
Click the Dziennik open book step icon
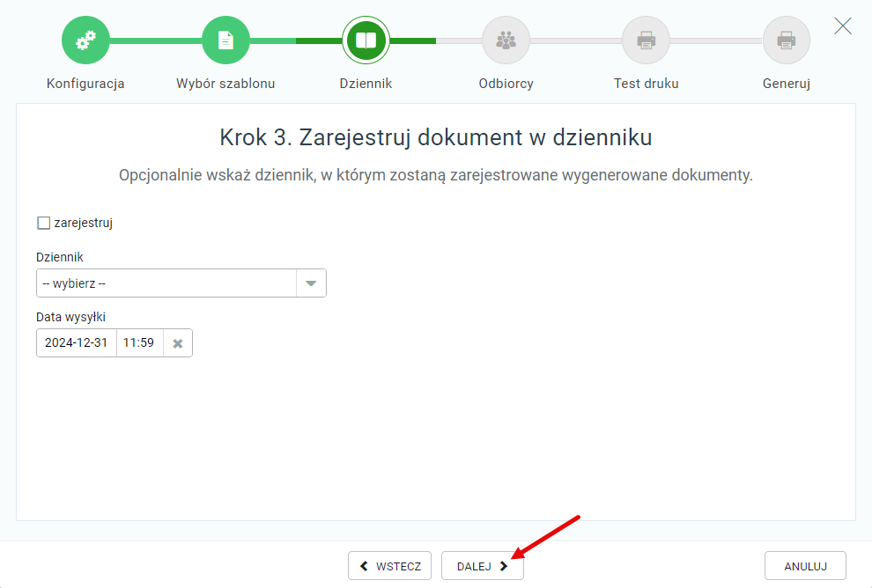pyautogui.click(x=366, y=40)
